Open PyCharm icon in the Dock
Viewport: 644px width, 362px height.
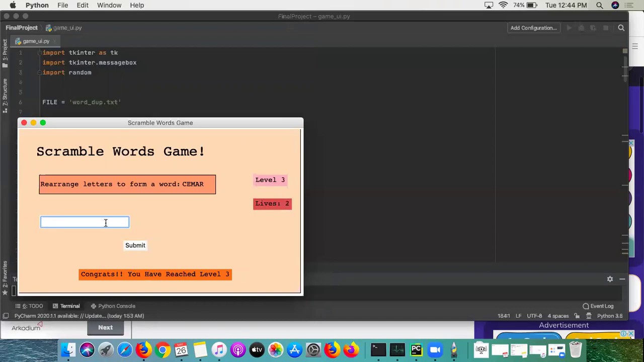[416, 349]
